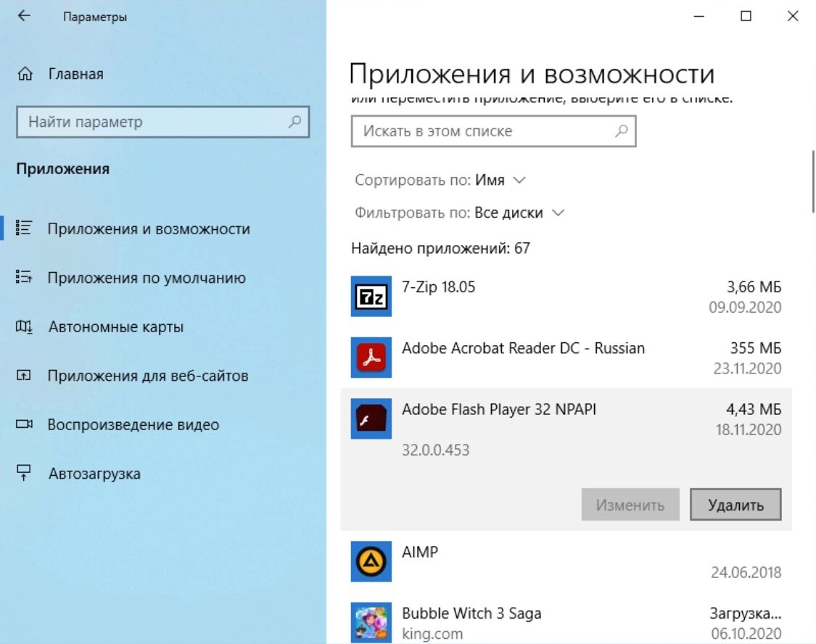The width and height of the screenshot is (816, 644).
Task: Click the date 24.06.2018
Action: click(x=746, y=572)
